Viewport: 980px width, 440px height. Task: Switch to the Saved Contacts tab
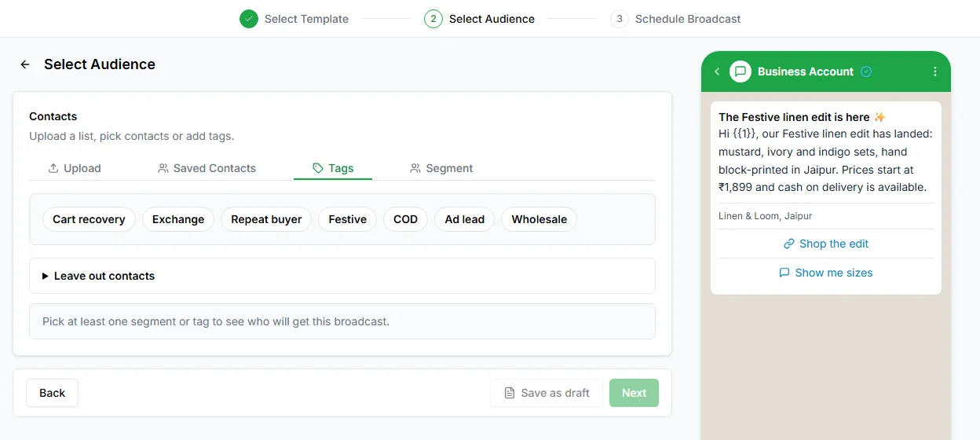pos(207,168)
